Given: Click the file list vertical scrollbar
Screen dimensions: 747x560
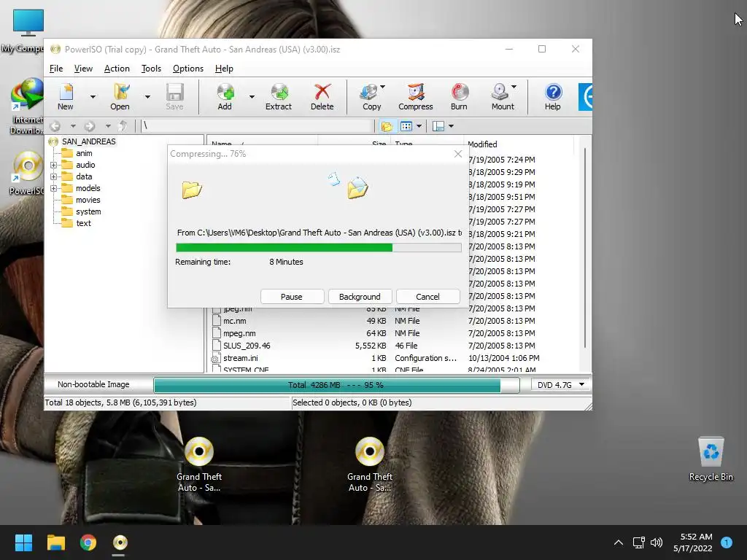Looking at the screenshot, I should [x=584, y=248].
